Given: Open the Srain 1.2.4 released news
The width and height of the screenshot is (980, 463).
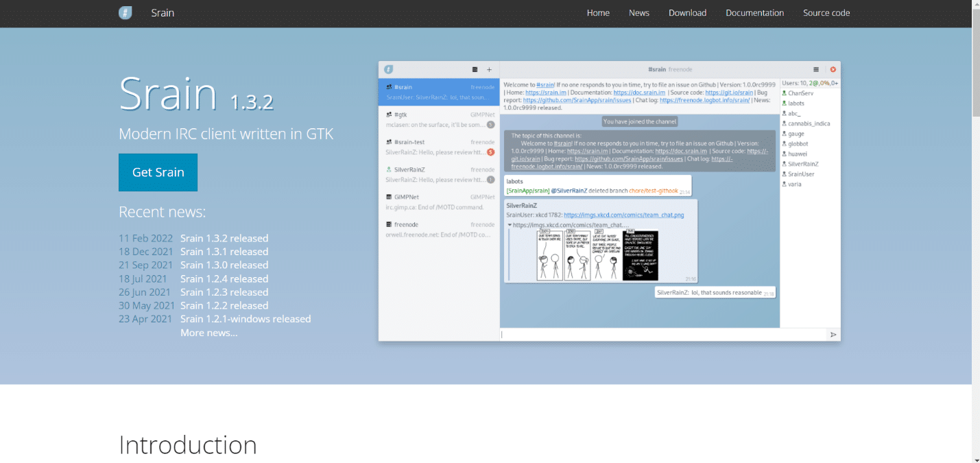Looking at the screenshot, I should (x=224, y=278).
